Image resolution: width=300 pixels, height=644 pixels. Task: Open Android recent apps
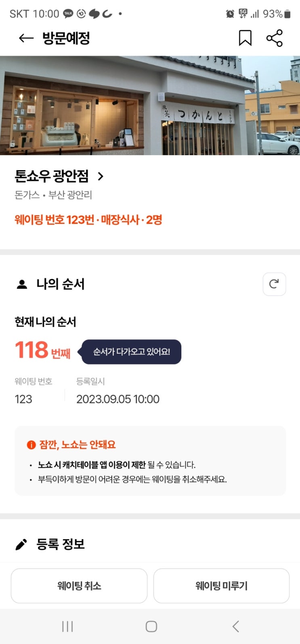pyautogui.click(x=67, y=626)
